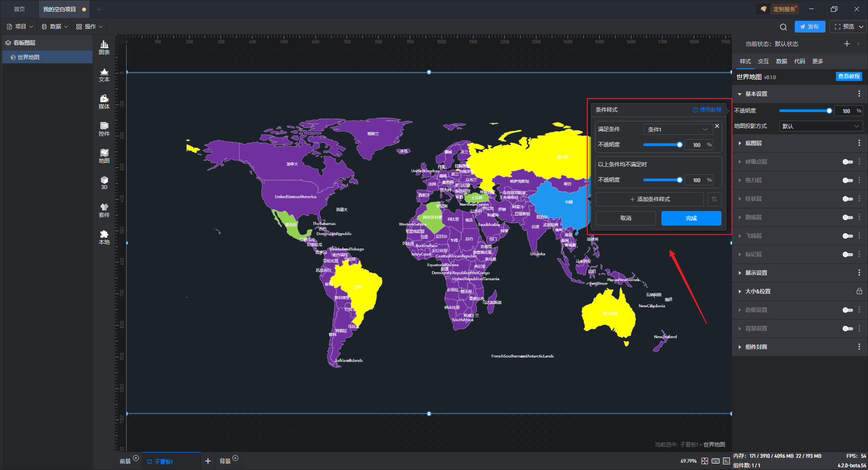Click the search magnifier icon
Viewport: 868px width, 470px height.
point(783,27)
